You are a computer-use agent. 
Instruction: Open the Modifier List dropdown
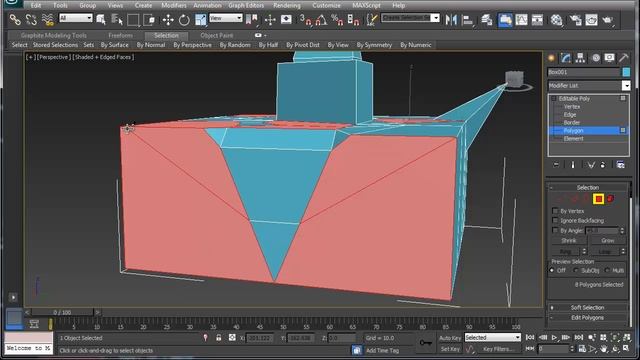[x=589, y=85]
